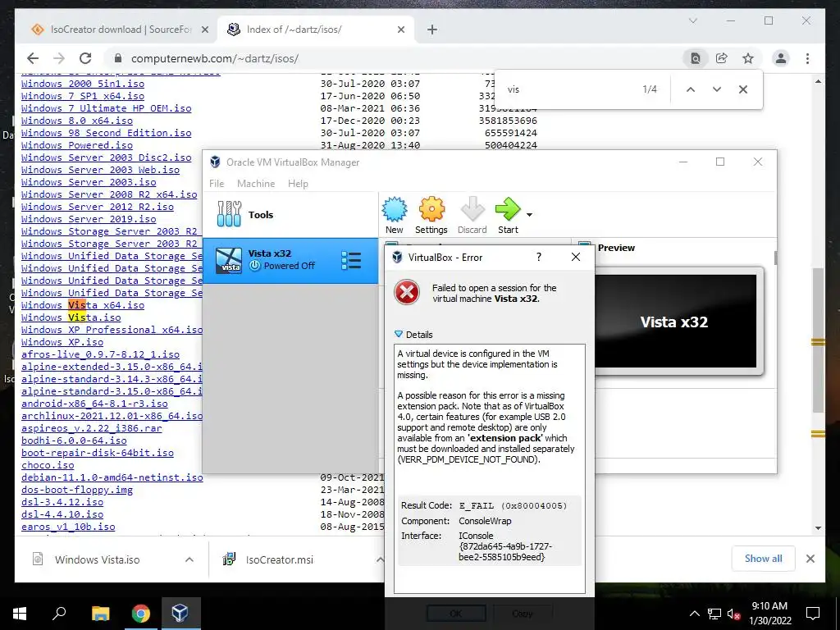Click the Chrome taskbar icon

click(x=140, y=614)
